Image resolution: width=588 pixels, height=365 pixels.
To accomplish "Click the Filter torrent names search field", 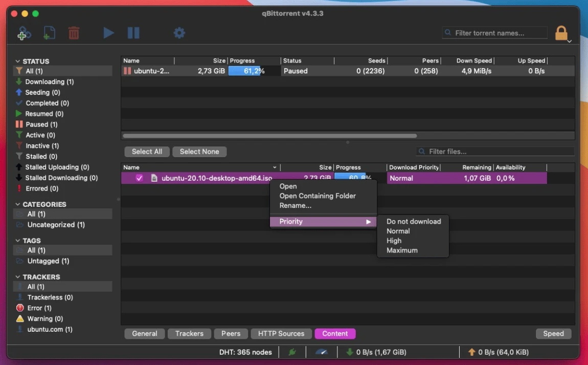I will [494, 33].
